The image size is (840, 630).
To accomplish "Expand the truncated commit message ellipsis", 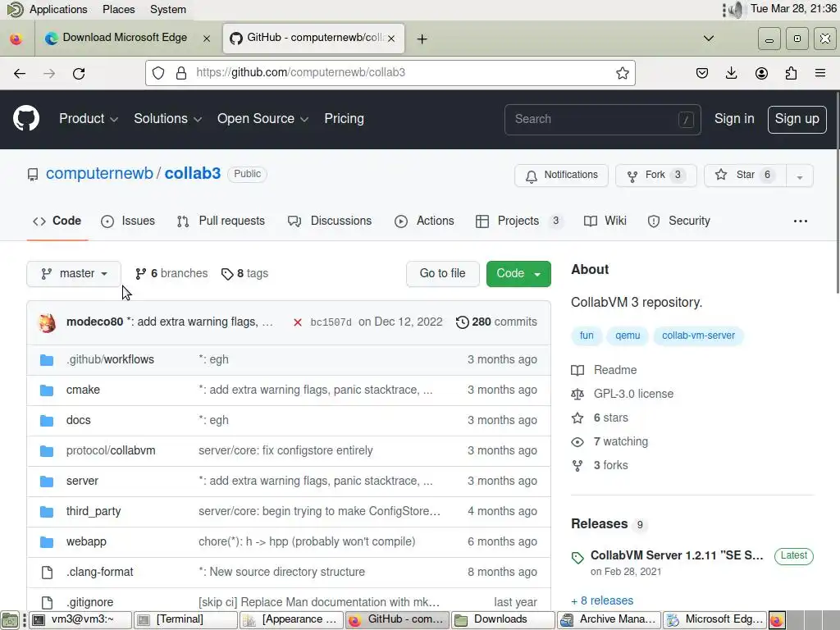I will pos(267,322).
